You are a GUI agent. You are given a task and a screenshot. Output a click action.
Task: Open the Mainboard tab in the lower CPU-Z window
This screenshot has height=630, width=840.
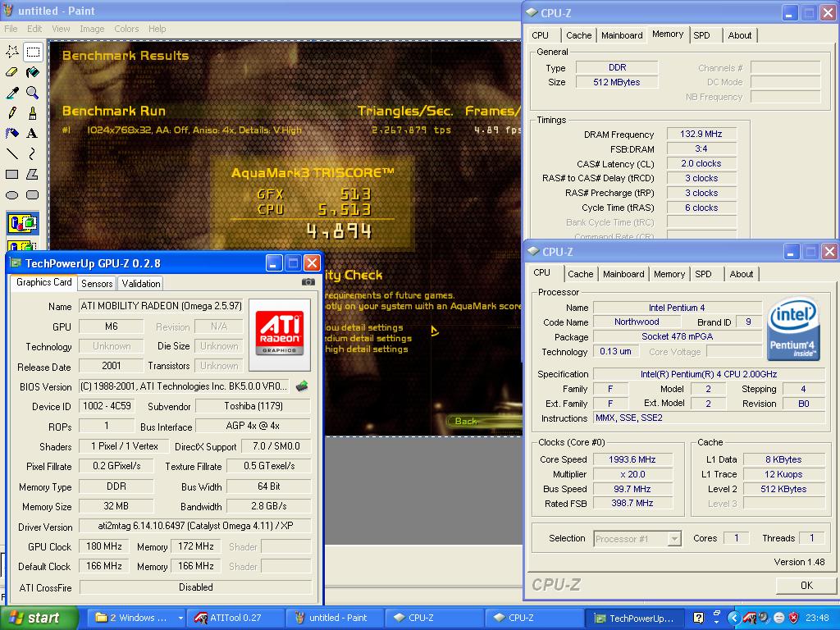623,274
